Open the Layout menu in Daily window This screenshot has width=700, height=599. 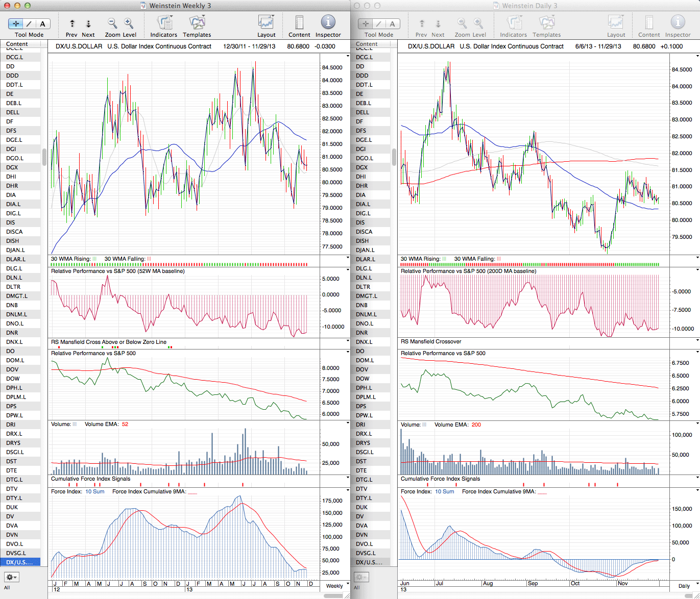pos(616,23)
